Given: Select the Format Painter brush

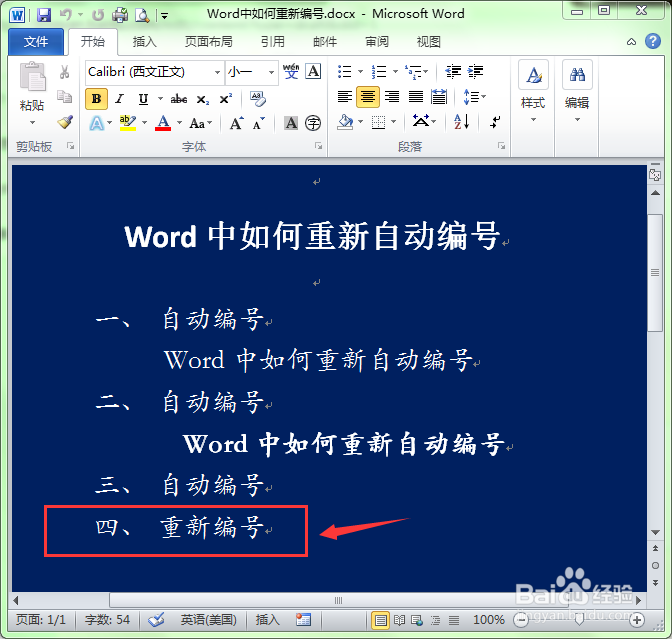Looking at the screenshot, I should pos(65,122).
